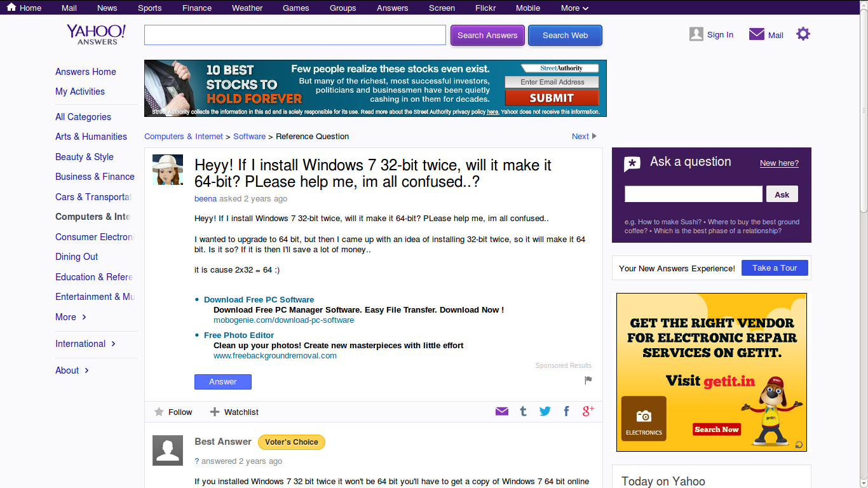Click the beena username link
868x488 pixels.
tap(205, 199)
